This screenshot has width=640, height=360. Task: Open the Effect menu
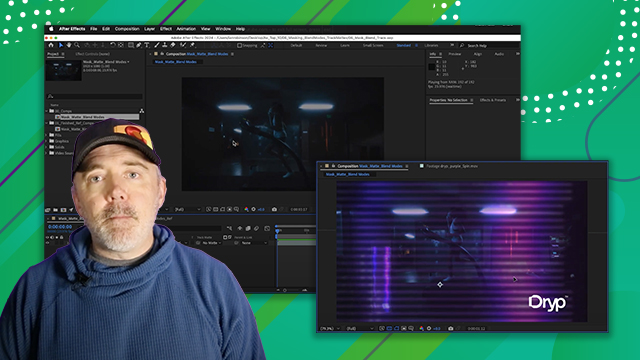tap(166, 29)
